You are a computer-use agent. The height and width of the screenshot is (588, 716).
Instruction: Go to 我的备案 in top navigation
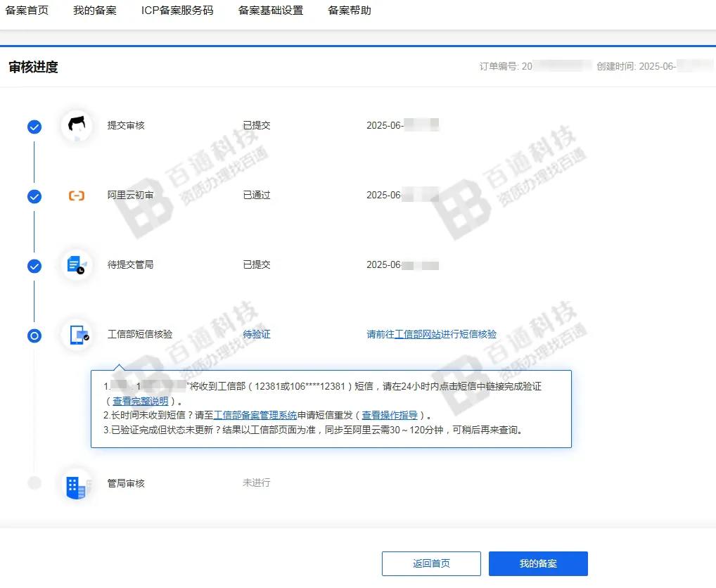[x=94, y=11]
